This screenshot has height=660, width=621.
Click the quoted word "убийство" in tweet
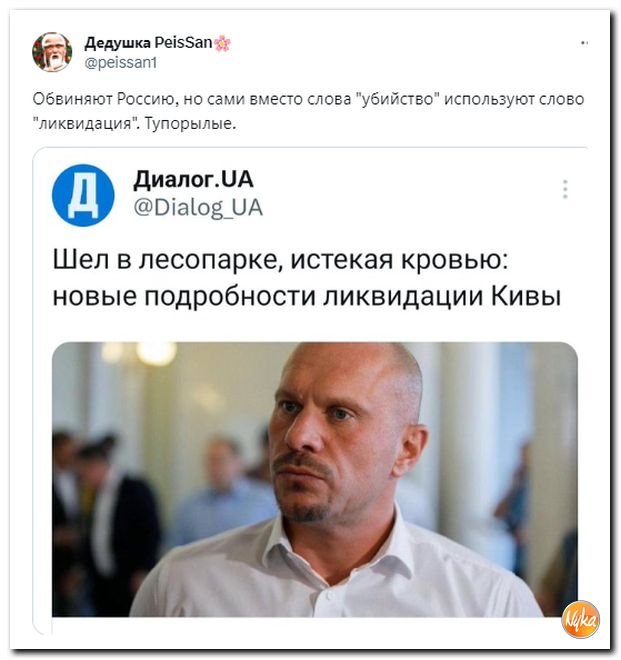point(398,99)
